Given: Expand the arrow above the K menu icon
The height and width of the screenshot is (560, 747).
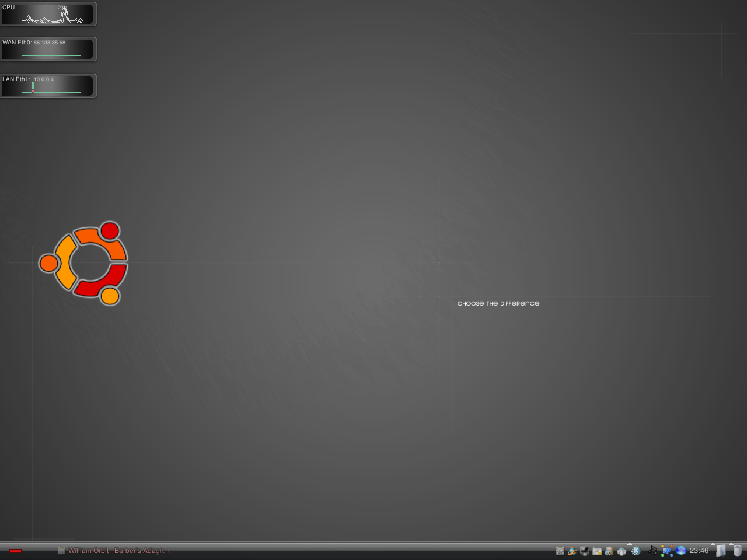Looking at the screenshot, I should pos(630,544).
